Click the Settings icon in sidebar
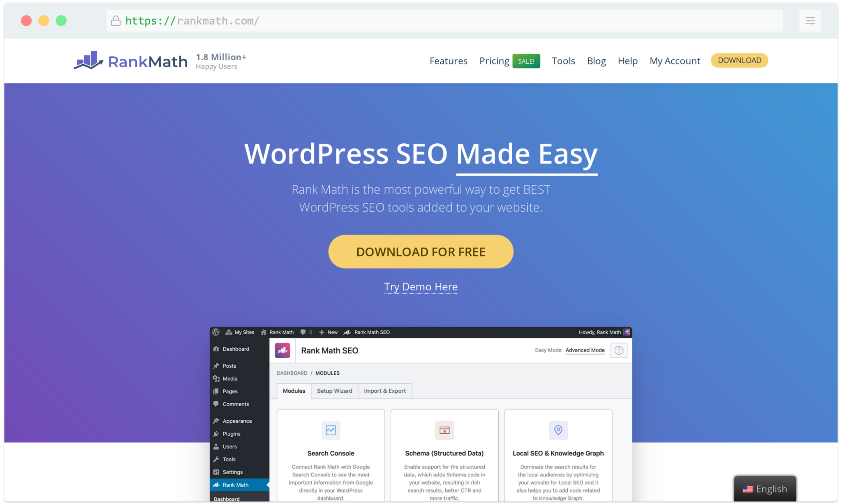 pyautogui.click(x=216, y=472)
